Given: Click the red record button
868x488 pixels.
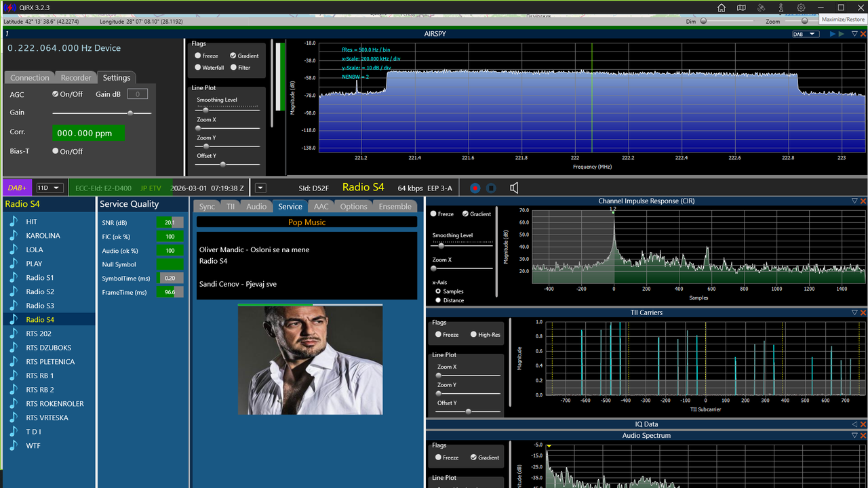Looking at the screenshot, I should pos(475,188).
